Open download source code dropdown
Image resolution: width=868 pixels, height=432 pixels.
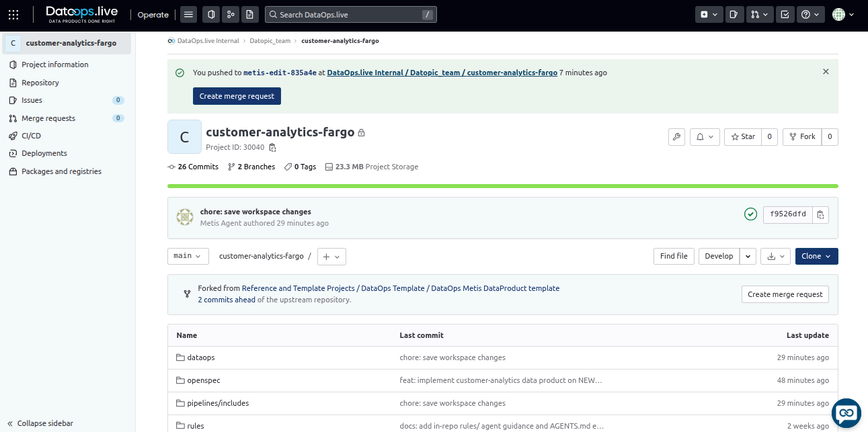(775, 256)
